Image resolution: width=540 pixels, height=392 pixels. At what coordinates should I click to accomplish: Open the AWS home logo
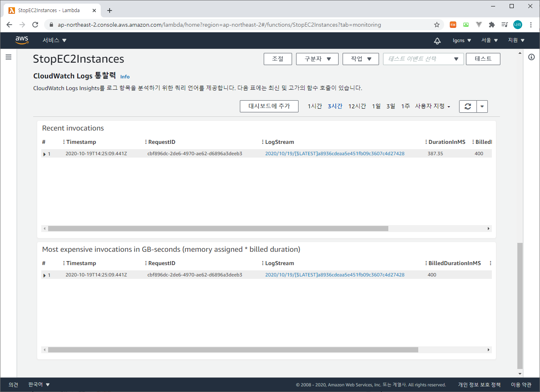pyautogui.click(x=22, y=40)
